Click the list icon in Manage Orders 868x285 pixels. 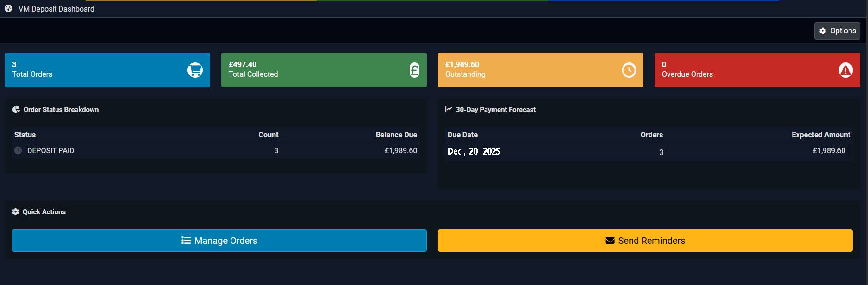186,241
